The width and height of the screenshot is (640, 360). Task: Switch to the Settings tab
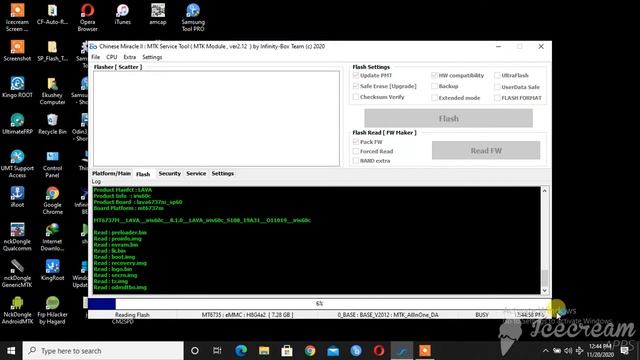tap(222, 173)
